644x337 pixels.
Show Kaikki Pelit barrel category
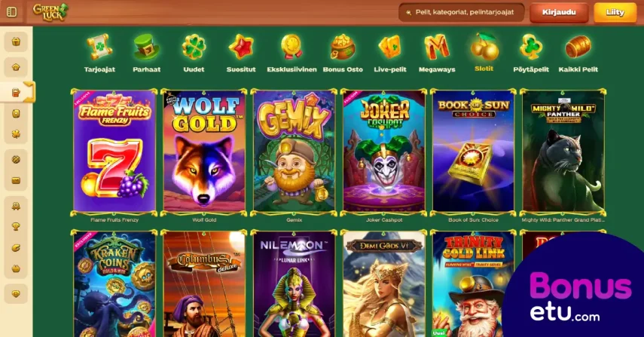pos(578,54)
